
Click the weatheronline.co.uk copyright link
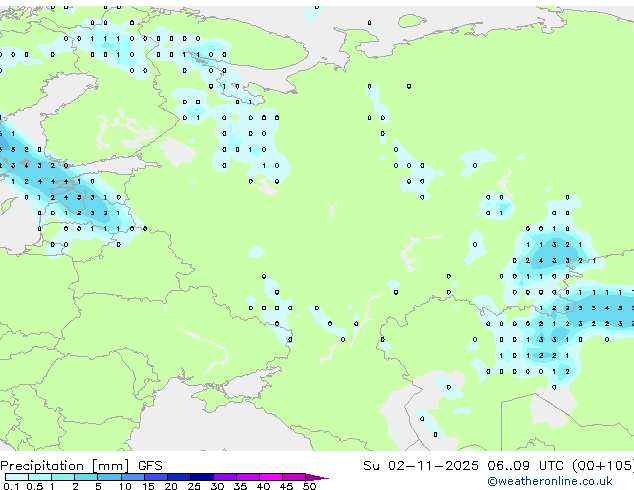pos(550,481)
